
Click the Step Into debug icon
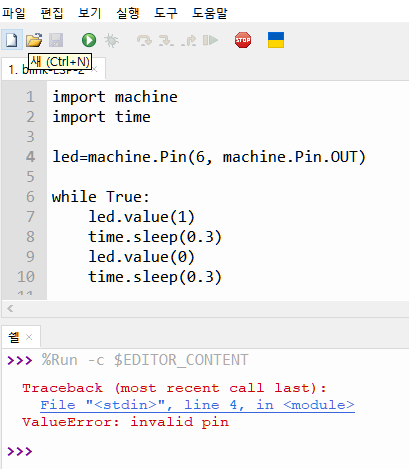pyautogui.click(x=166, y=40)
